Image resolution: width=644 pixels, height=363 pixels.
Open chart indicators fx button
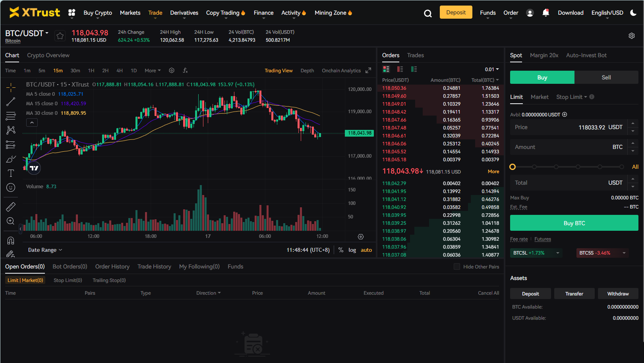(x=185, y=70)
